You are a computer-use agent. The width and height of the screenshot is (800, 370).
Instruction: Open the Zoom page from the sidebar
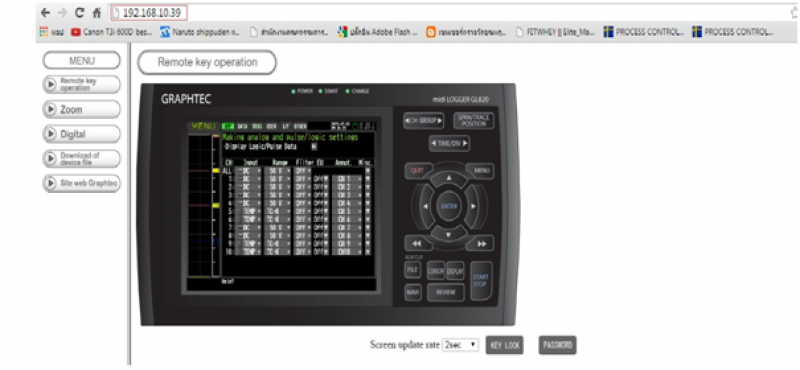tap(82, 109)
